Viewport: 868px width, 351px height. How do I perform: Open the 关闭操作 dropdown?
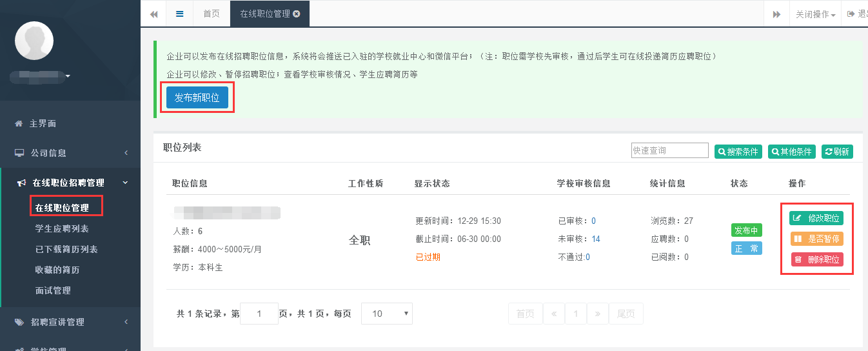tap(815, 14)
